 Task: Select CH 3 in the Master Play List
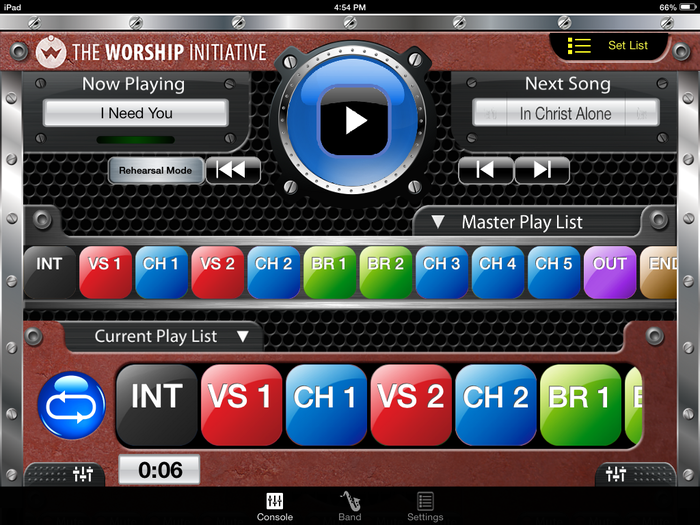click(442, 272)
